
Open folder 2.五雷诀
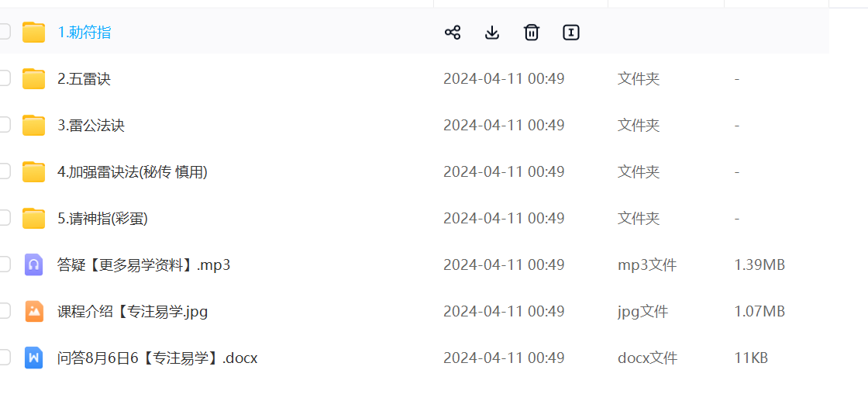pos(84,79)
